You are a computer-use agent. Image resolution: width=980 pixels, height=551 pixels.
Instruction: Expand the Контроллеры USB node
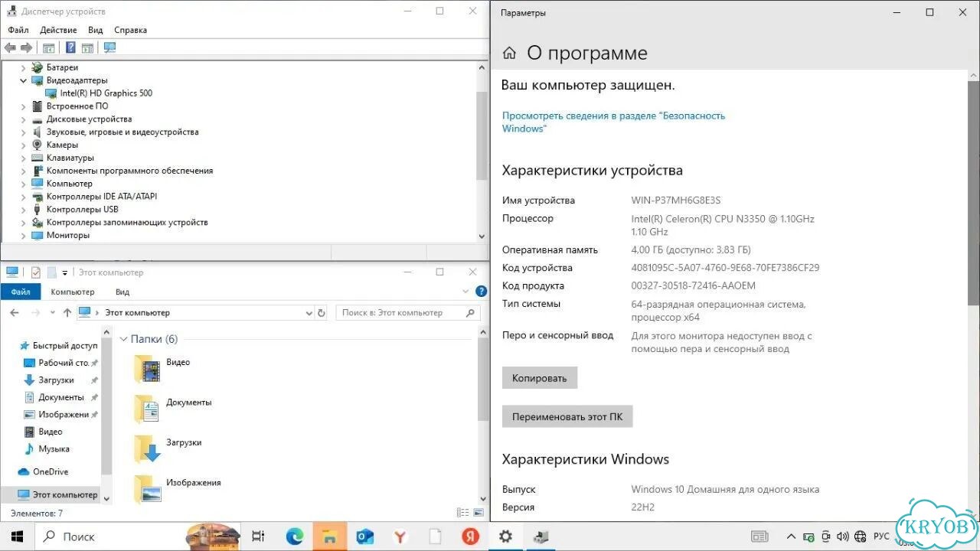pyautogui.click(x=23, y=210)
